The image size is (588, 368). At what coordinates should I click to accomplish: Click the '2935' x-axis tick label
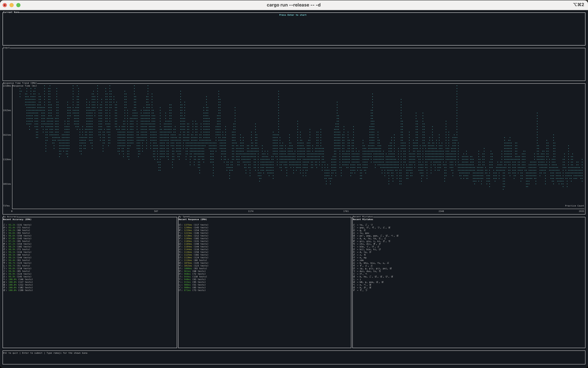(581, 211)
